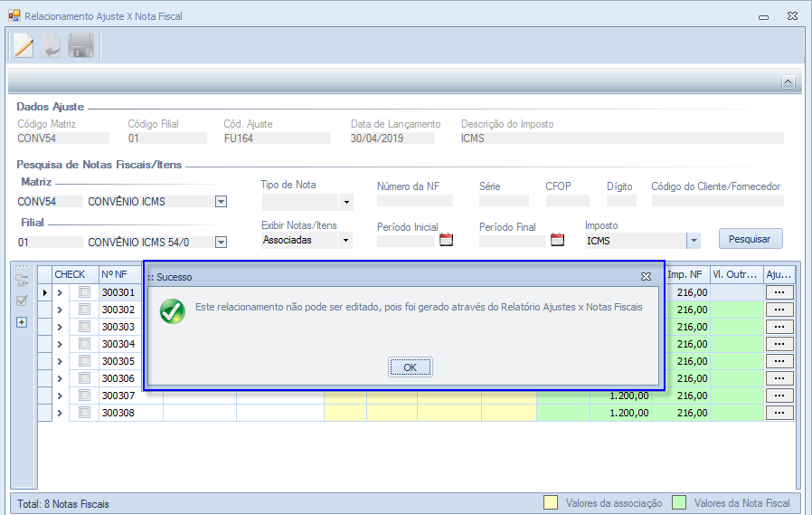This screenshot has height=515, width=812.
Task: Close the Sucesso dialog with X
Action: click(646, 276)
